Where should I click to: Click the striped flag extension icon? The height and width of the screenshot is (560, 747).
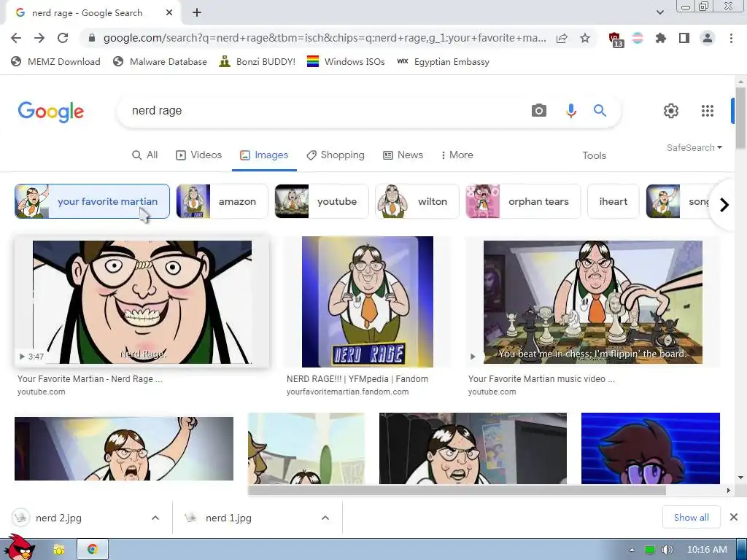click(x=638, y=38)
